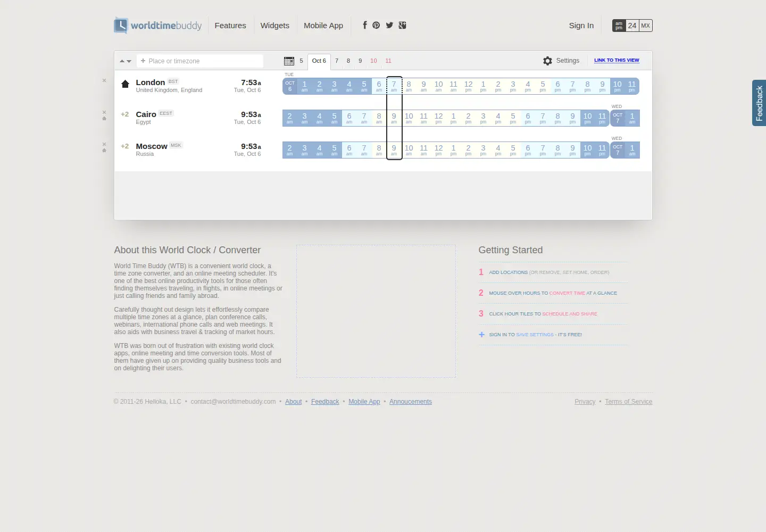
Task: Click the OCT 7 tile in Moscow row
Action: coord(618,150)
